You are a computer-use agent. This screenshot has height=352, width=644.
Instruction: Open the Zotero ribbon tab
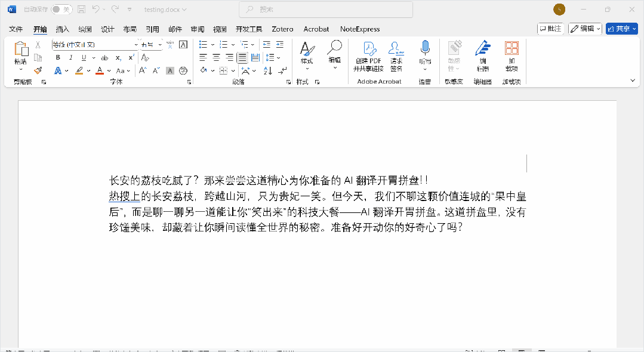tap(282, 29)
